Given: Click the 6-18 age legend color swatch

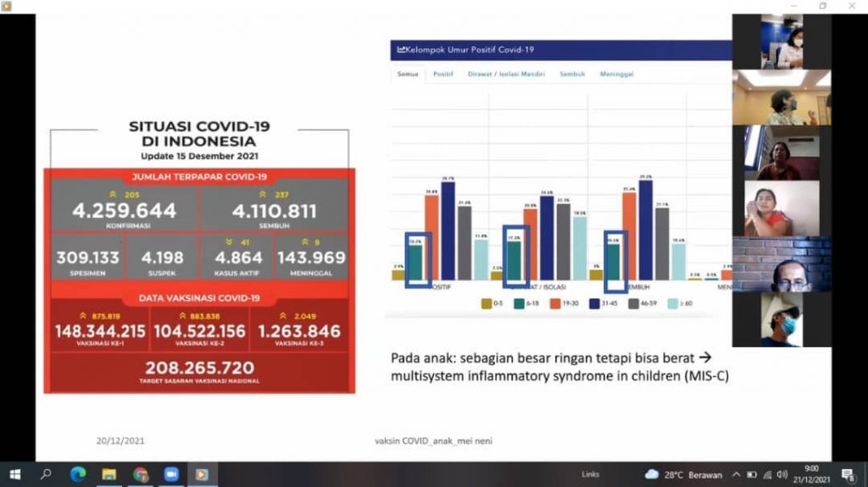Looking at the screenshot, I should point(515,303).
